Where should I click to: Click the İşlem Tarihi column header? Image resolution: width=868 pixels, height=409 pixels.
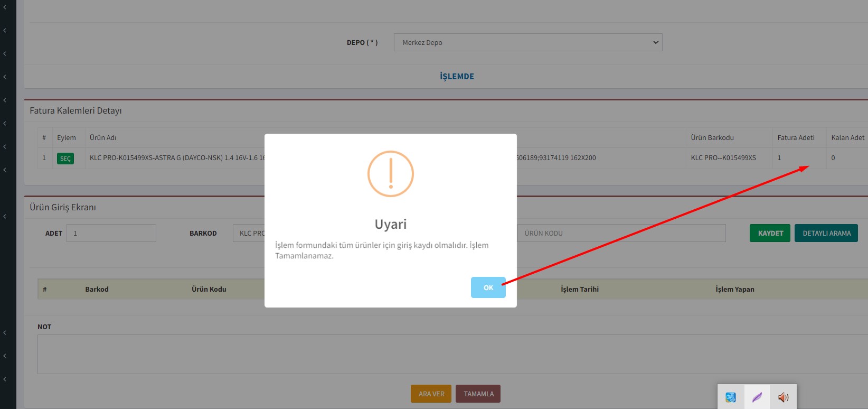click(x=579, y=289)
